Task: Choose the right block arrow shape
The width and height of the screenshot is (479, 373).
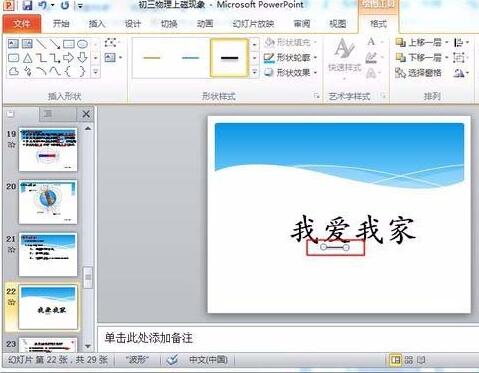Action: (x=69, y=58)
